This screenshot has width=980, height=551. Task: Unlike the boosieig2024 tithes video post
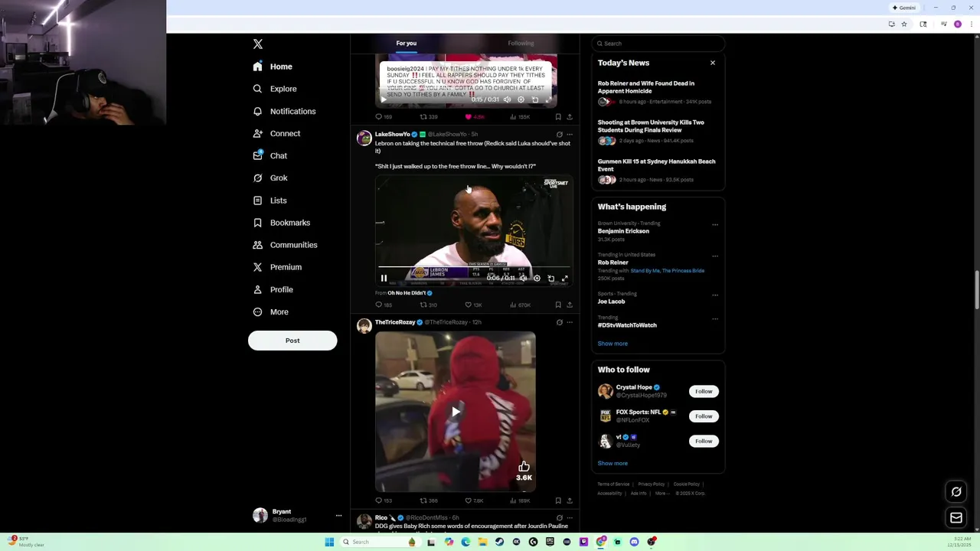pos(475,117)
